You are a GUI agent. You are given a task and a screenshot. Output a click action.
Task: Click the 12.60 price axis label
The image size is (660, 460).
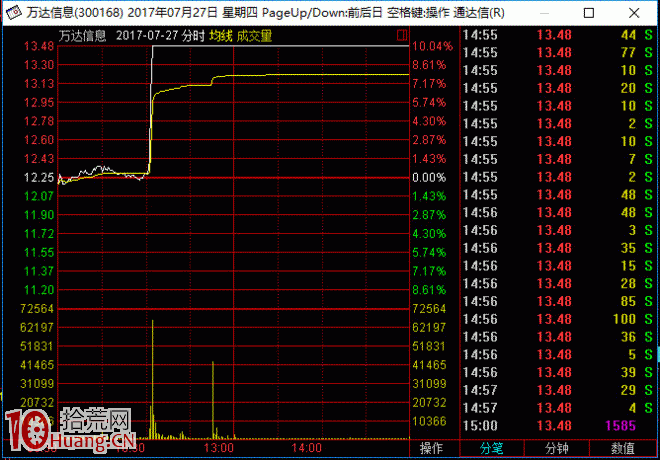39,140
